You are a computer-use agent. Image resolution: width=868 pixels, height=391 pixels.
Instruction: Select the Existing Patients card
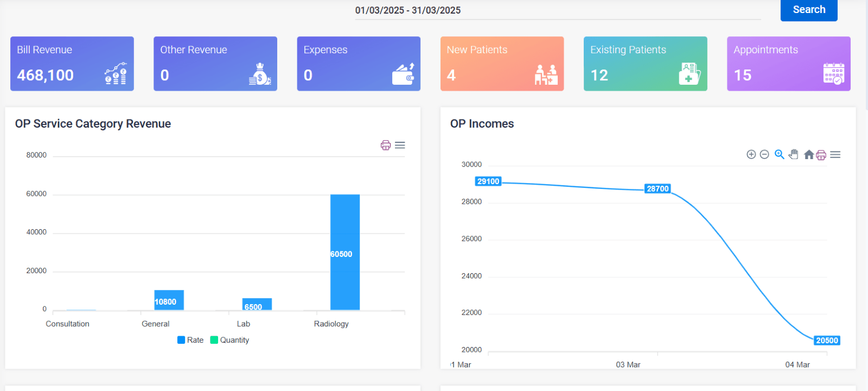click(645, 64)
